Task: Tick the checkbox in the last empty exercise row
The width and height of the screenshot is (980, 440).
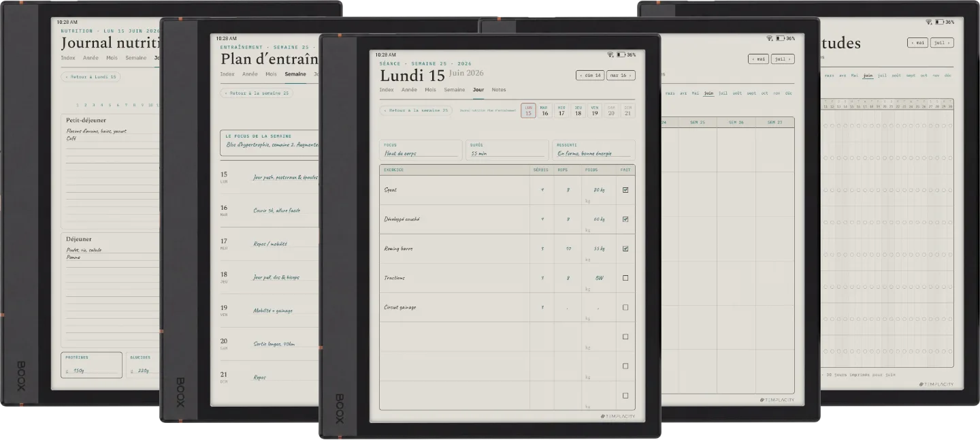Action: coord(625,395)
